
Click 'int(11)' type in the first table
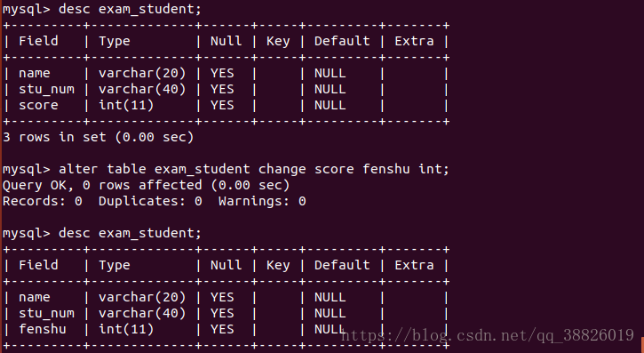[x=126, y=105]
